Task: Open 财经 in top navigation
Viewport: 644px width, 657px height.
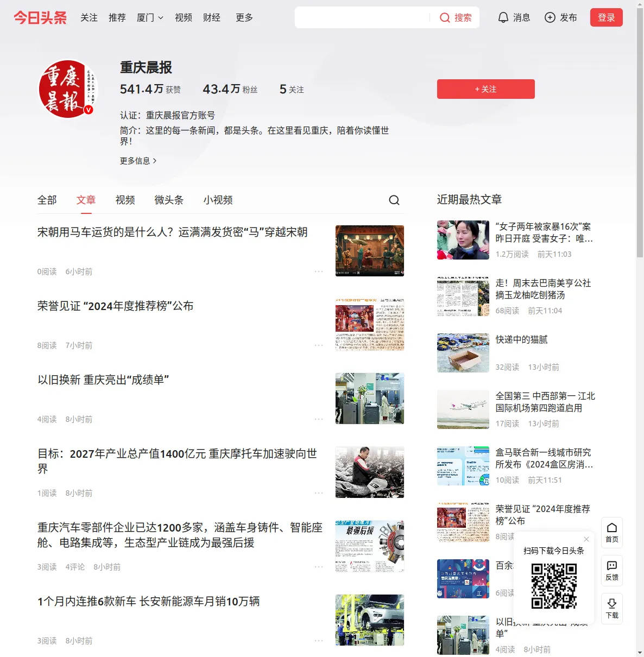Action: click(x=212, y=17)
